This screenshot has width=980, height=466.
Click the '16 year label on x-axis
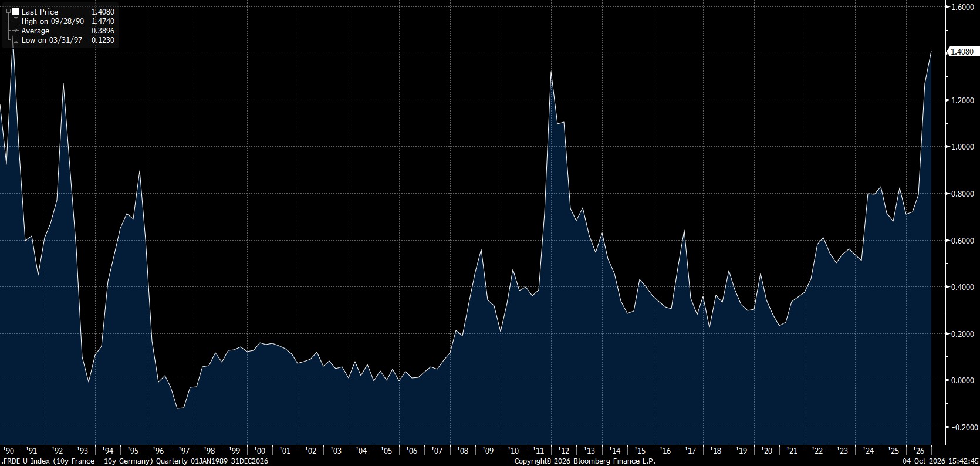tap(665, 451)
